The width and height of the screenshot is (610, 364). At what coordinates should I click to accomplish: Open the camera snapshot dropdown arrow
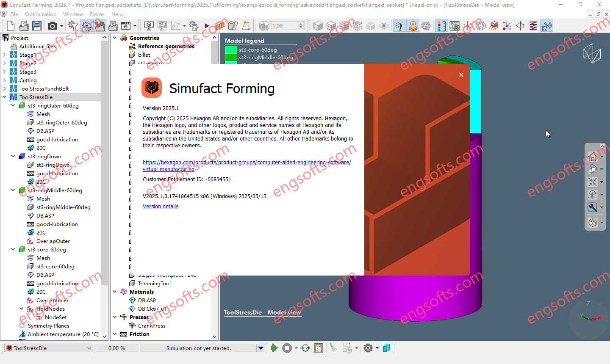61,26
